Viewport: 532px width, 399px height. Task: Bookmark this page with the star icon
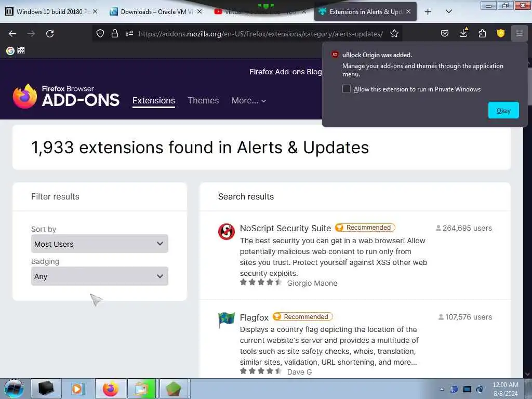coord(394,33)
